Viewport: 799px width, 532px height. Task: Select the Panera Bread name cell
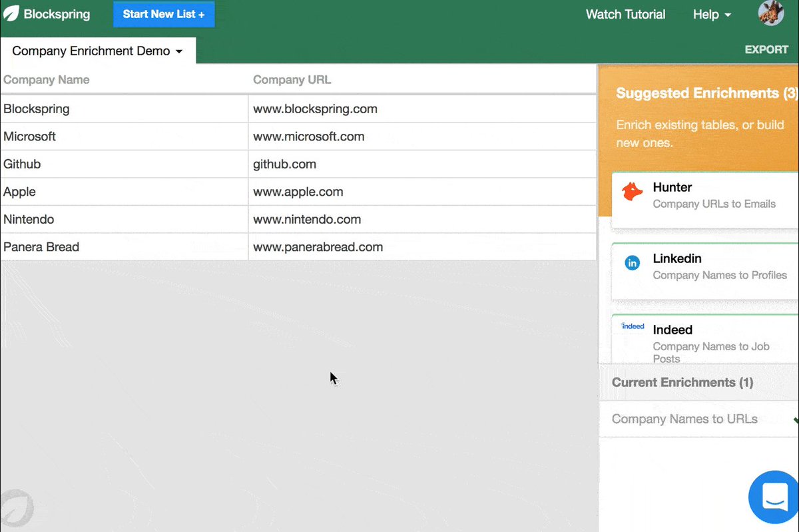click(x=124, y=247)
